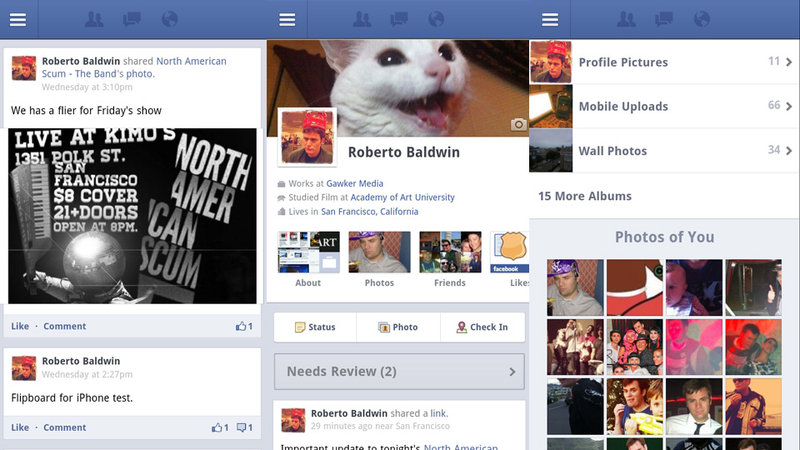Tap the 'Wednesday at 2:27pm' timestamp
This screenshot has width=800, height=450.
click(87, 374)
